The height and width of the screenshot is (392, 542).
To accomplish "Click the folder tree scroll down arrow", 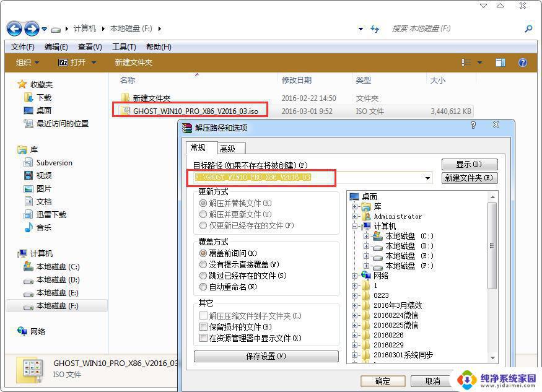I will click(492, 358).
